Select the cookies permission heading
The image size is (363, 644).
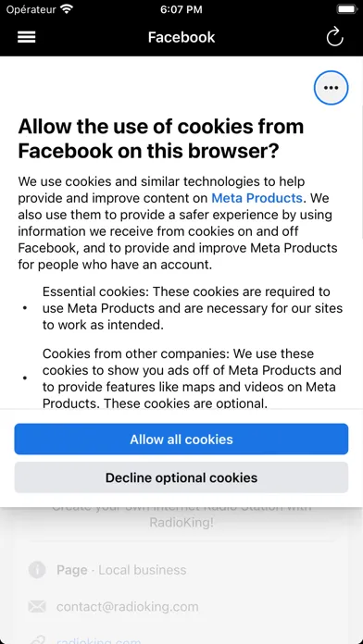pos(161,139)
